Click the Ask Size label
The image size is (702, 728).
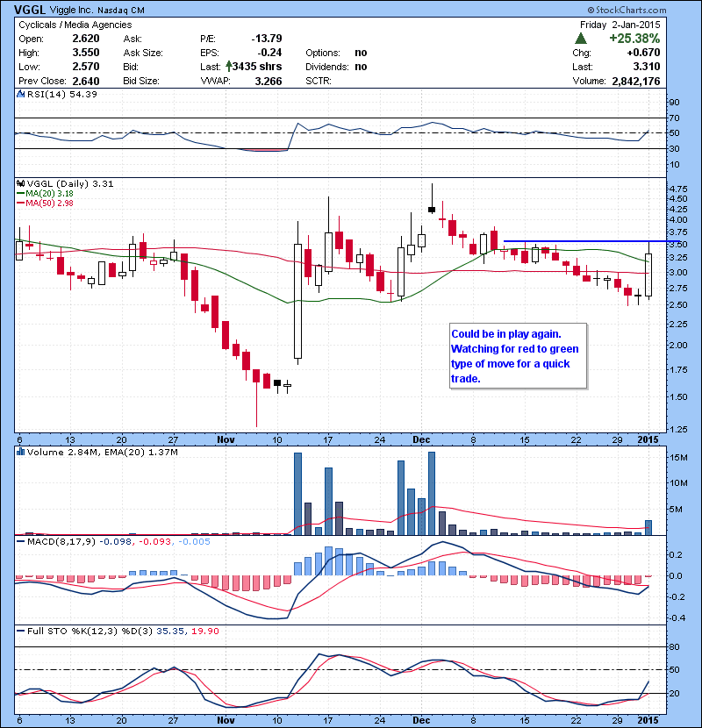143,53
